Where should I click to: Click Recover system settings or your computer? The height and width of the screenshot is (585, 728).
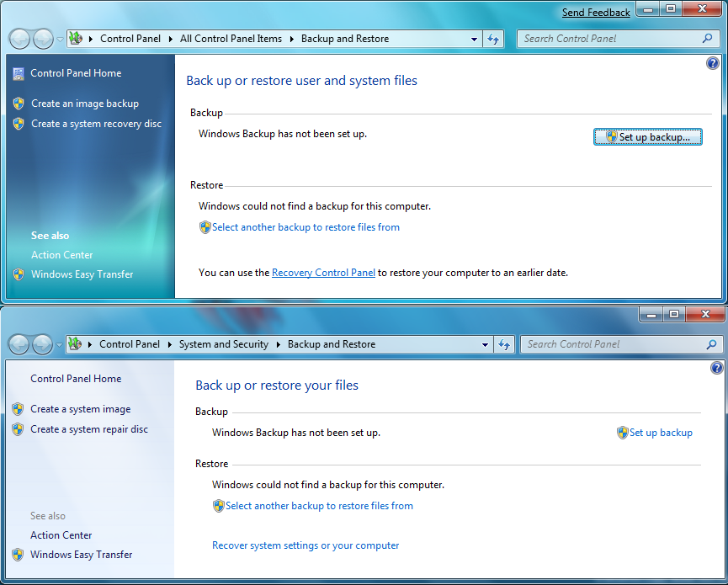point(306,545)
